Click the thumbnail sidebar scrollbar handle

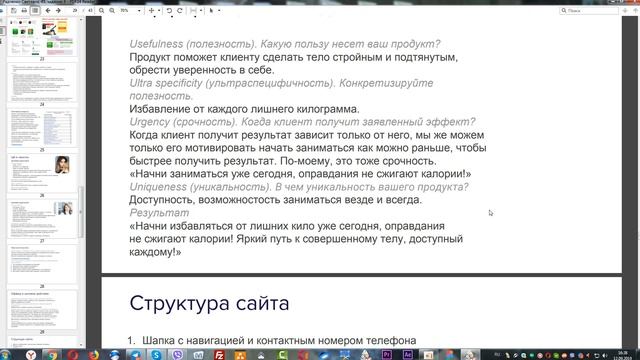click(x=80, y=211)
